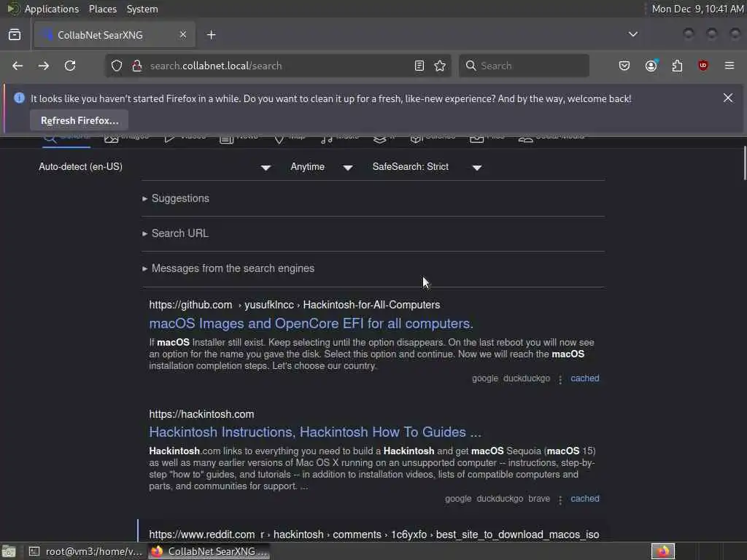The image size is (747, 560).
Task: Go back to the previous page
Action: 18,66
